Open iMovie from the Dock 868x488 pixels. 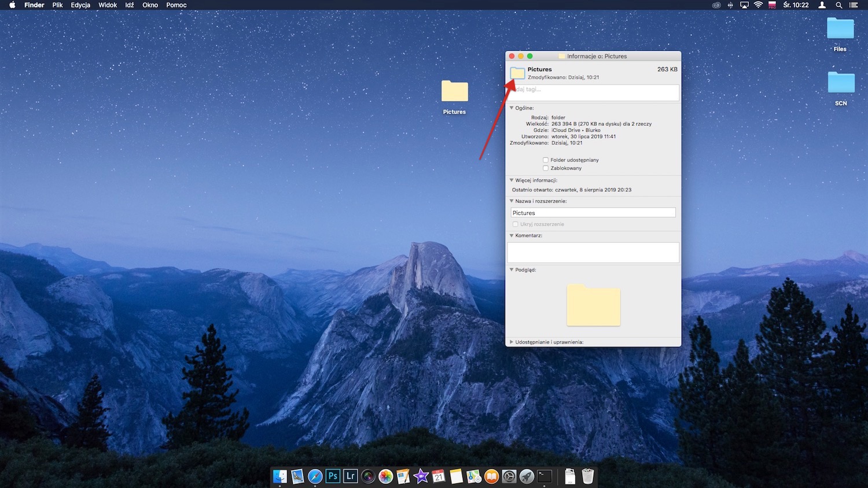click(x=421, y=476)
